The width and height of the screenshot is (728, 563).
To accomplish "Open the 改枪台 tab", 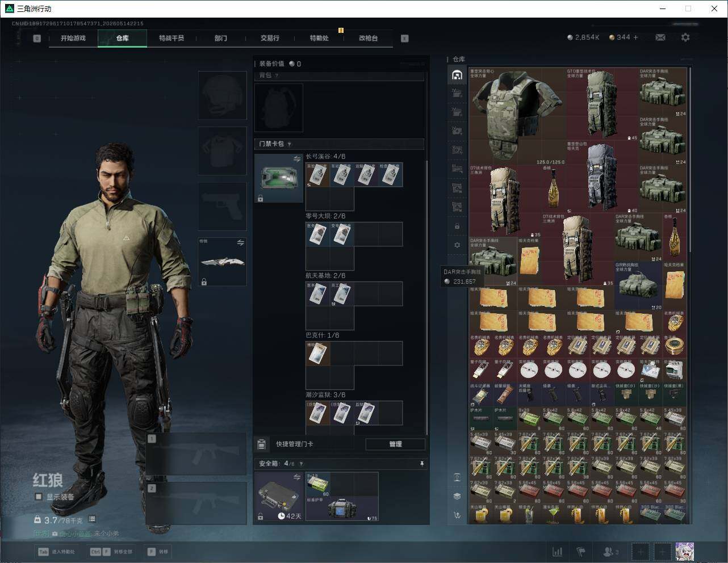I will coord(368,38).
